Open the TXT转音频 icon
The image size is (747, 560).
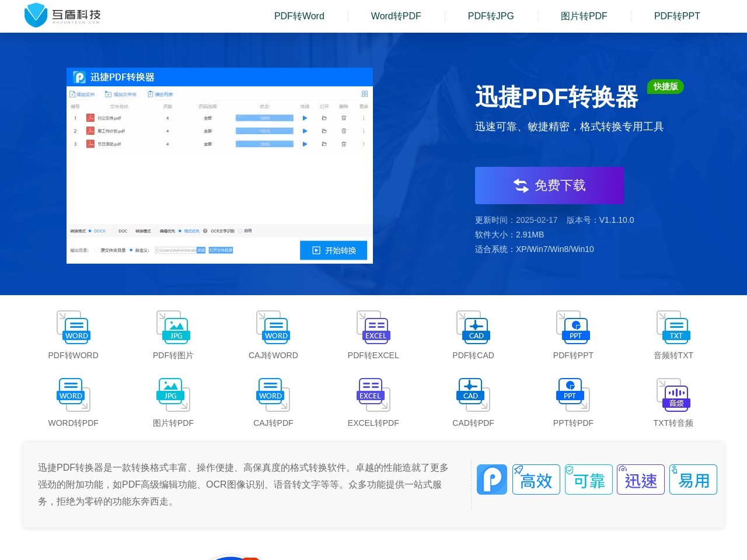point(673,394)
